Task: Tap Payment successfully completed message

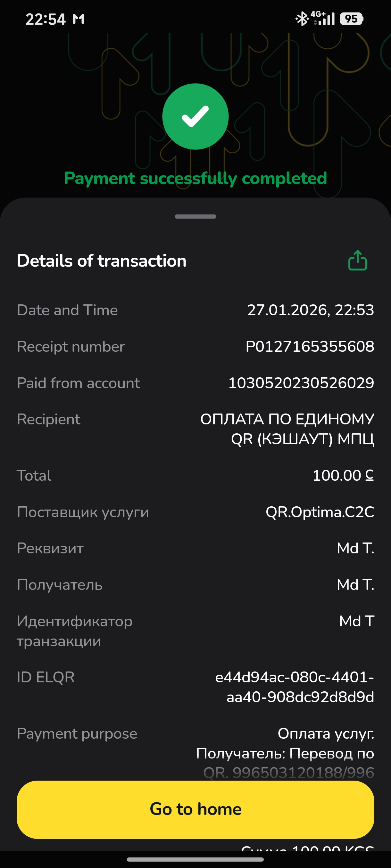Action: click(195, 178)
